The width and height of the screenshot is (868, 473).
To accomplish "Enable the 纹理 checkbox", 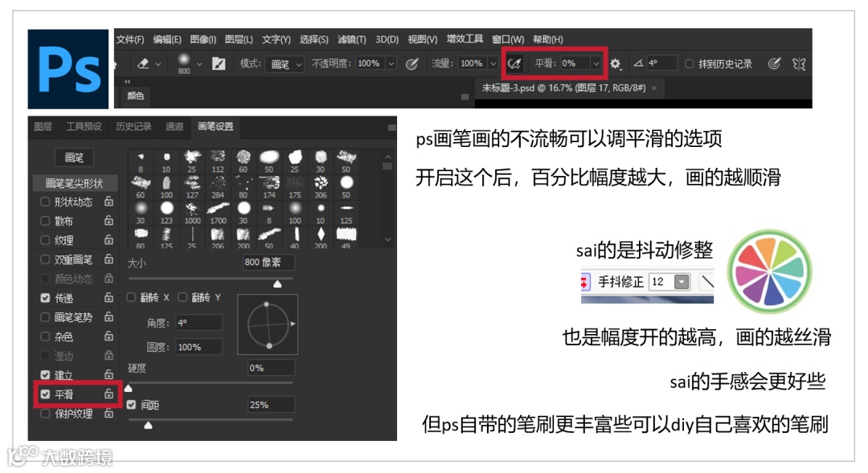I will pos(45,239).
